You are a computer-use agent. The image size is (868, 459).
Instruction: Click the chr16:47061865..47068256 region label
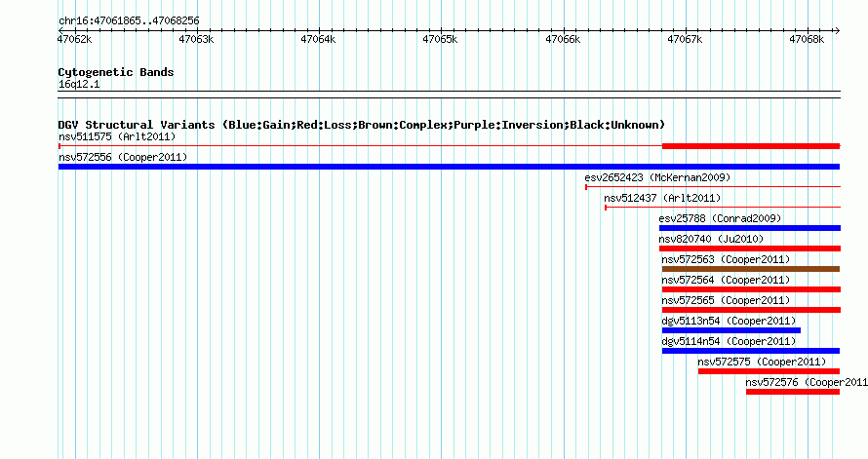(129, 21)
